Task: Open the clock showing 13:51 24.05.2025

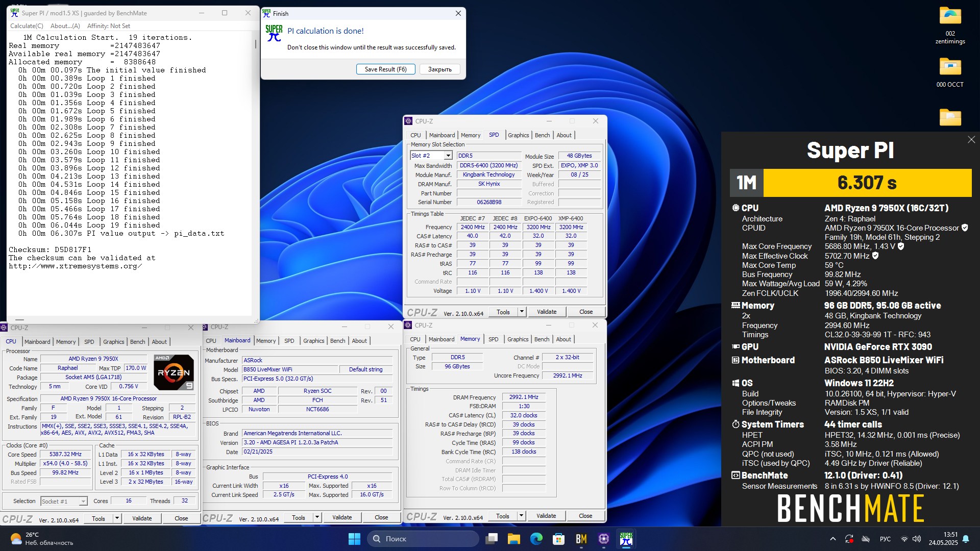Action: pos(943,539)
